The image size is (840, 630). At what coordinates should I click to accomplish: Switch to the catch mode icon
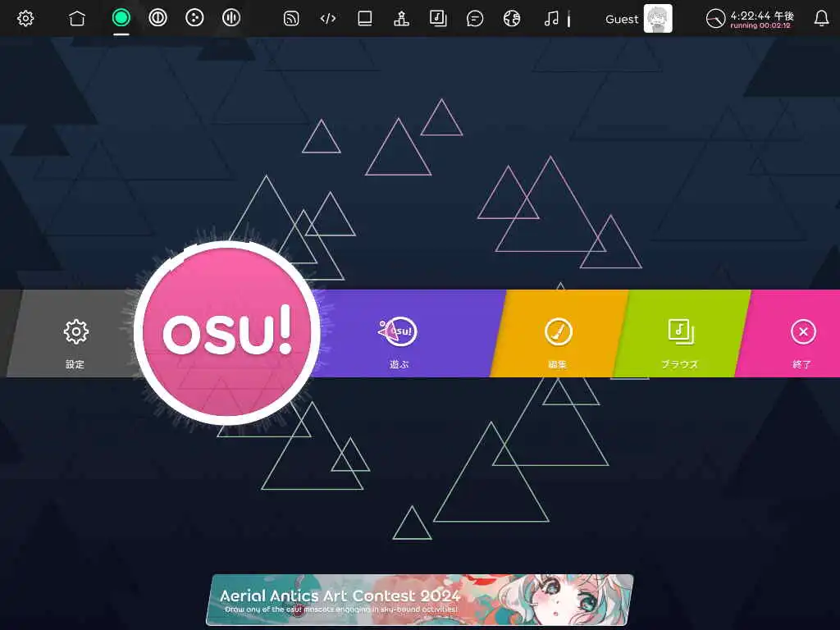click(x=194, y=18)
